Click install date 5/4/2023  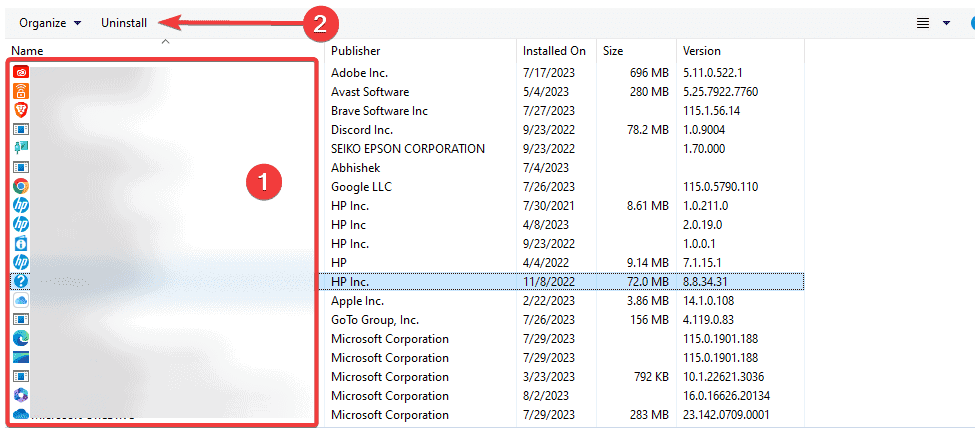[545, 91]
